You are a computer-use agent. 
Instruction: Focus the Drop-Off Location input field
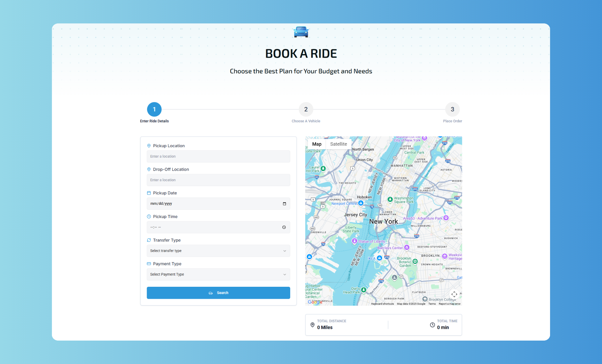click(x=218, y=180)
